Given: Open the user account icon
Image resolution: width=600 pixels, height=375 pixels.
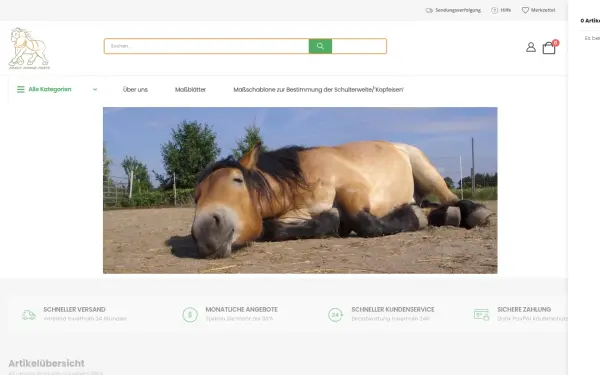Looking at the screenshot, I should [x=531, y=47].
